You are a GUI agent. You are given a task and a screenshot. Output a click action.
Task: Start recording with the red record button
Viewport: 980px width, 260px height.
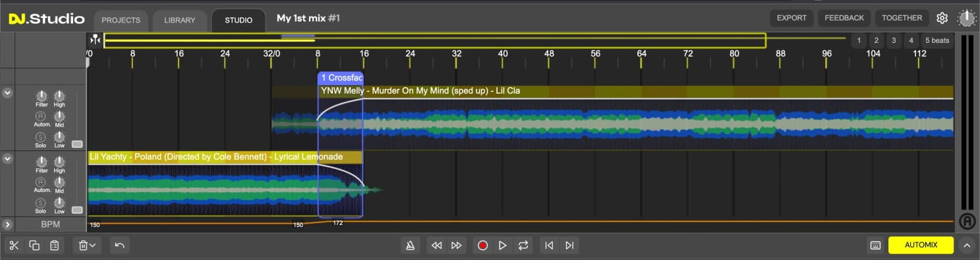click(x=482, y=245)
